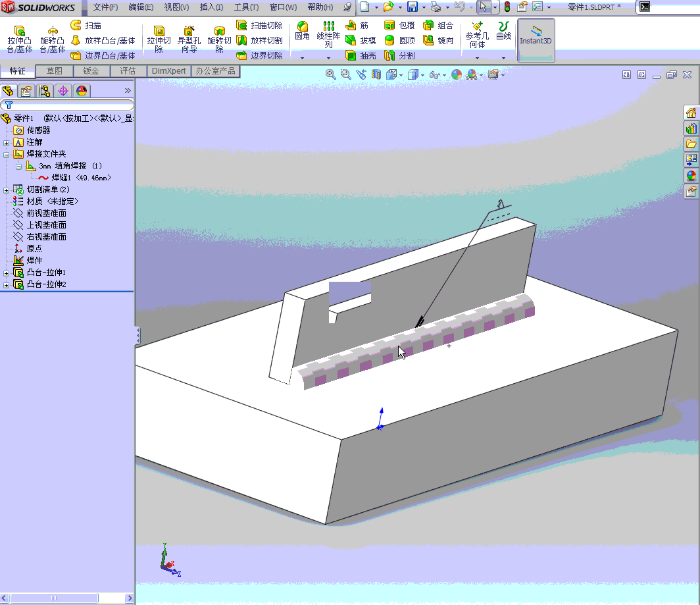This screenshot has height=605, width=700.
Task: Open the ConfigurationManager tab
Action: click(45, 91)
